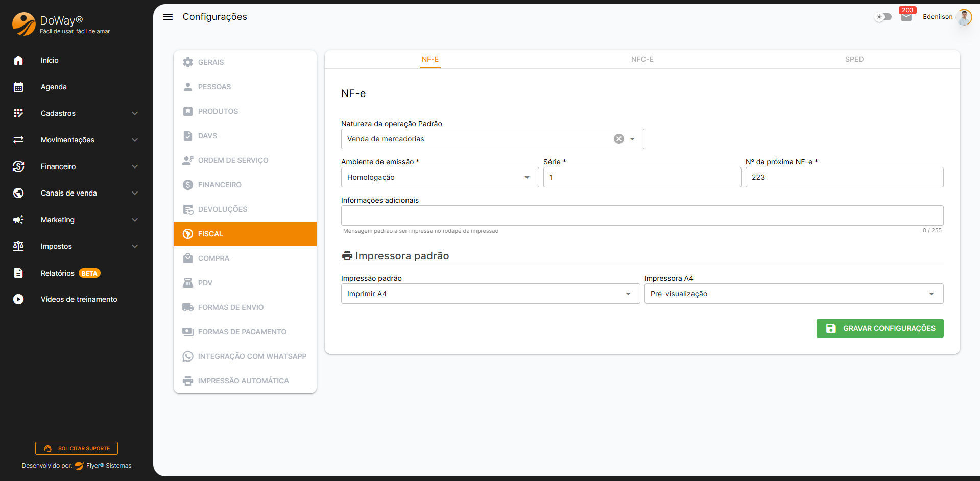Click the WhatsApp integration icon
The width and height of the screenshot is (980, 481).
[188, 356]
